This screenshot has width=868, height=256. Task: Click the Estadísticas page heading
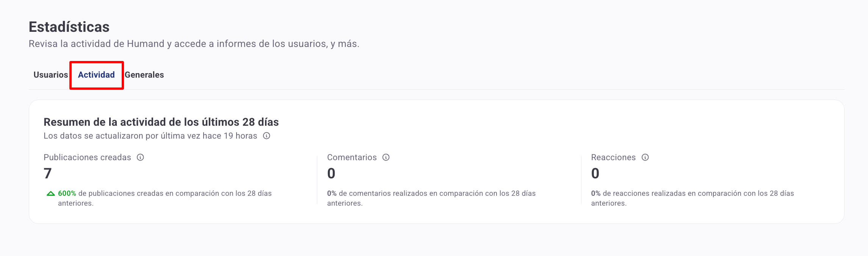tap(69, 27)
